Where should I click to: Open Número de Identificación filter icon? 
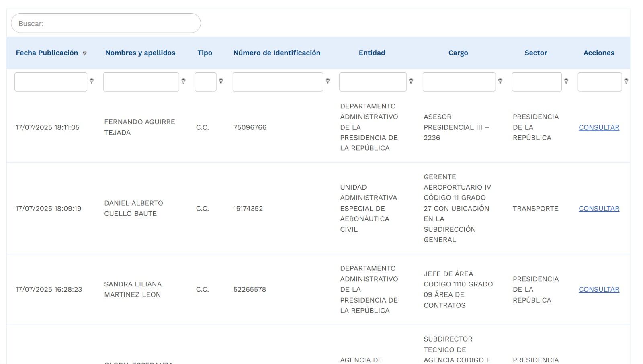(328, 81)
